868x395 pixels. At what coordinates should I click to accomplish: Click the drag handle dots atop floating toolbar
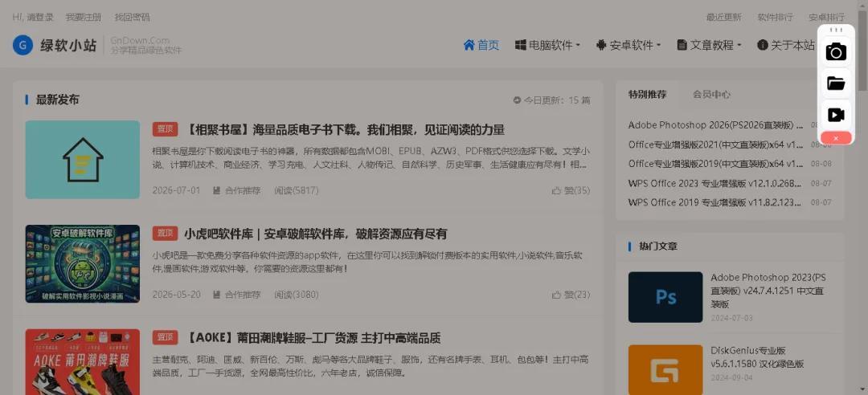pyautogui.click(x=836, y=30)
